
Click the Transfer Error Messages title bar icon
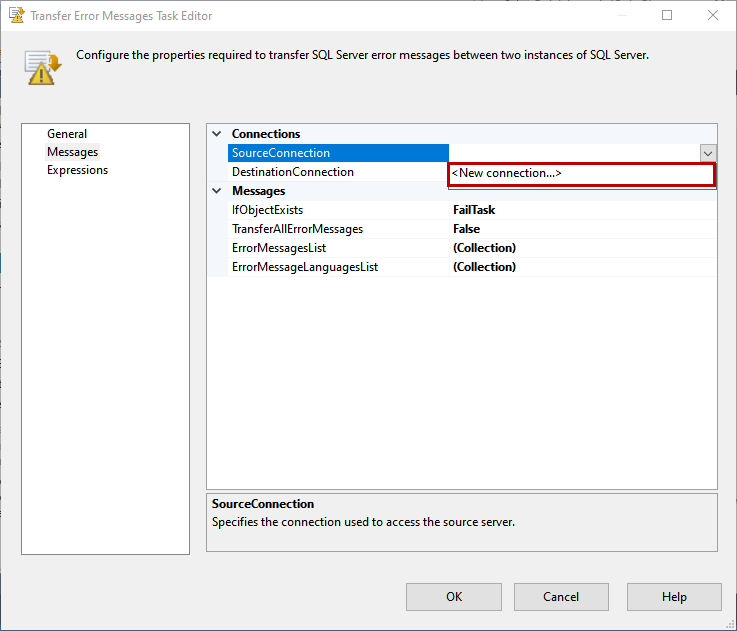tap(15, 16)
